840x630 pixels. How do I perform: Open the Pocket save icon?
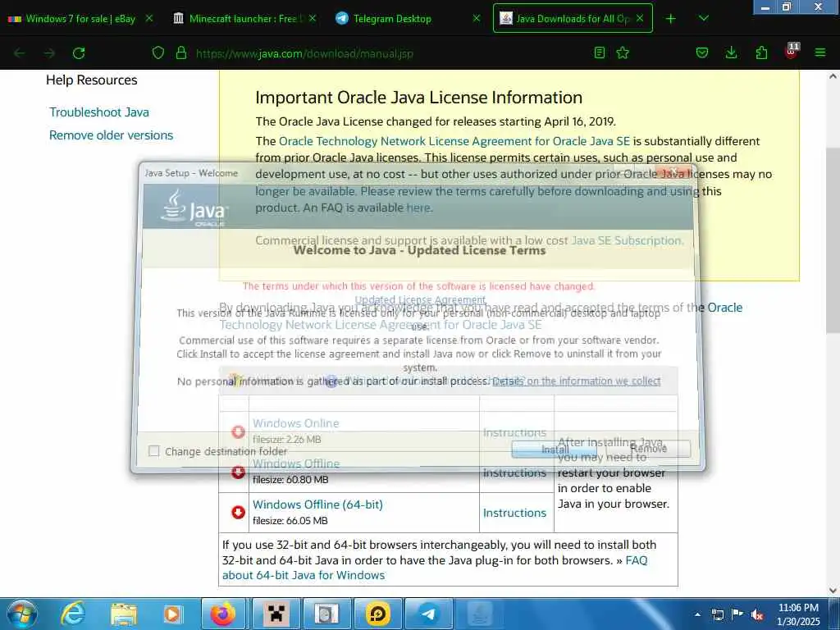(x=702, y=53)
